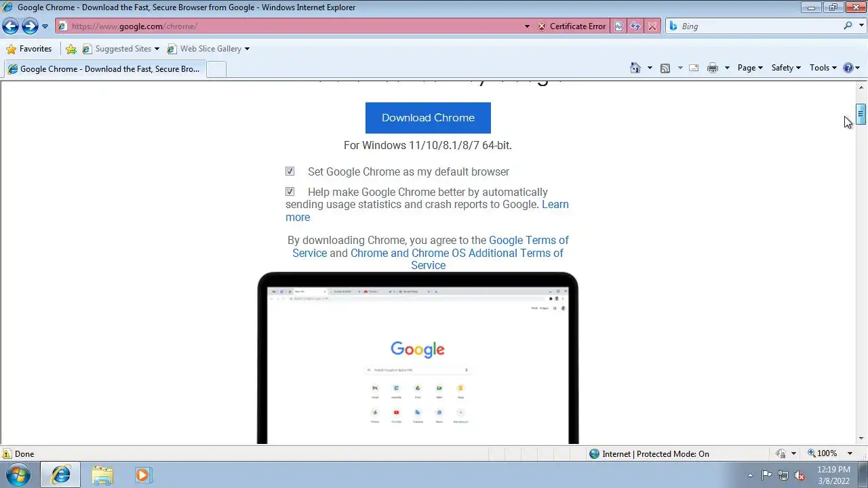Screen dimensions: 868x488
Task: Uncheck the usage statistics and crash reports checkbox
Action: pos(290,192)
